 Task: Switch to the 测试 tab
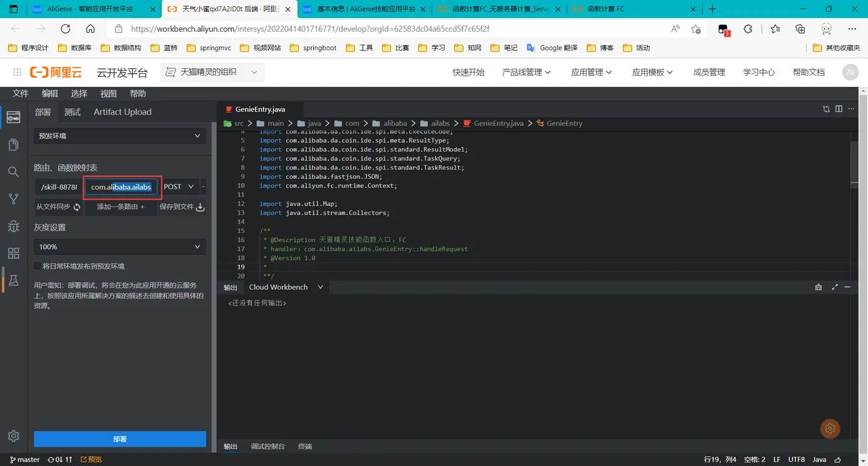click(x=73, y=112)
